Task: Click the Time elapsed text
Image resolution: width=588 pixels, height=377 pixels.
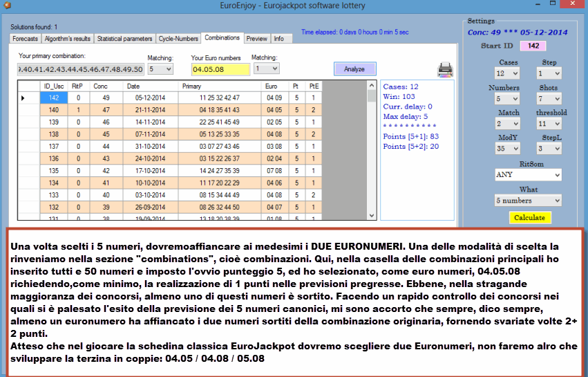Action: point(354,33)
